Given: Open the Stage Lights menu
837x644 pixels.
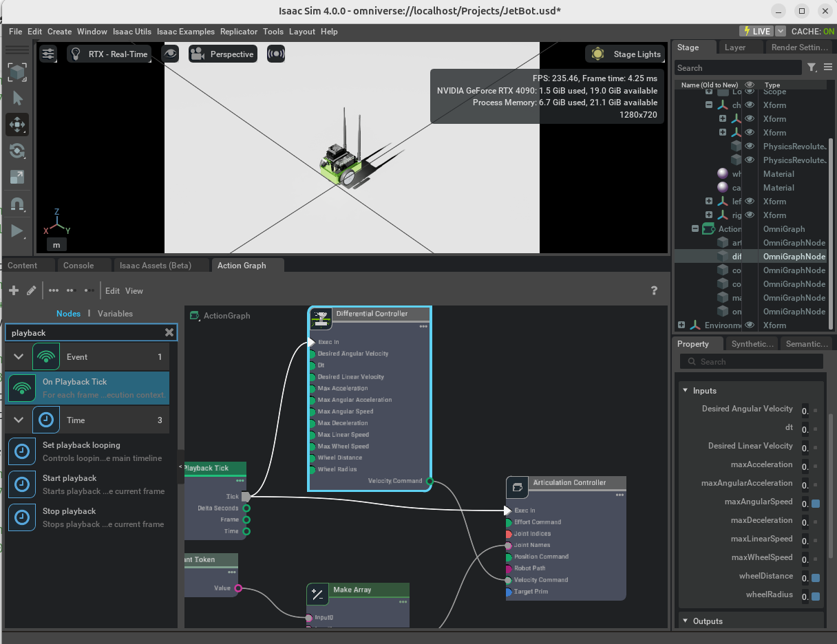Looking at the screenshot, I should [x=626, y=54].
